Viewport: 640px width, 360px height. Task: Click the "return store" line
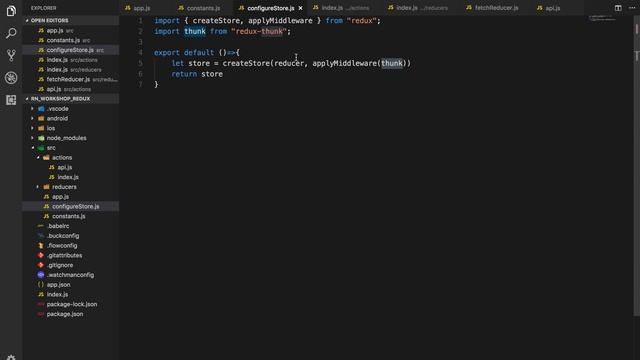pos(197,74)
